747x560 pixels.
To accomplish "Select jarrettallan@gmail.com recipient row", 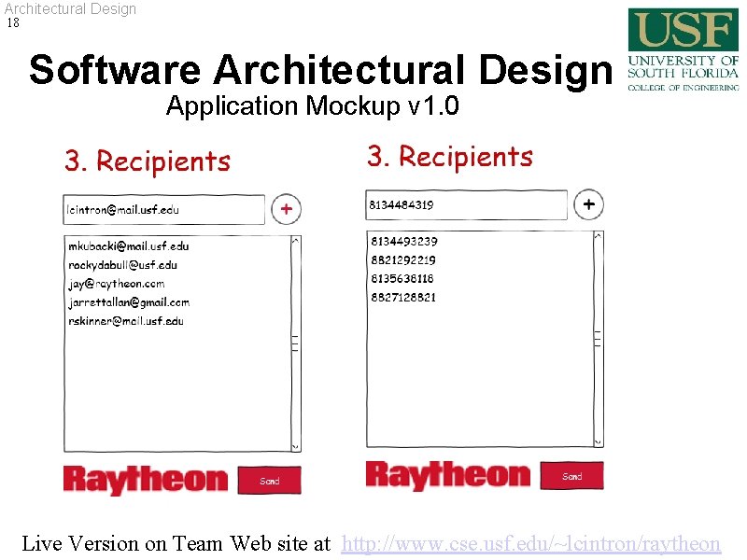I will (x=129, y=302).
